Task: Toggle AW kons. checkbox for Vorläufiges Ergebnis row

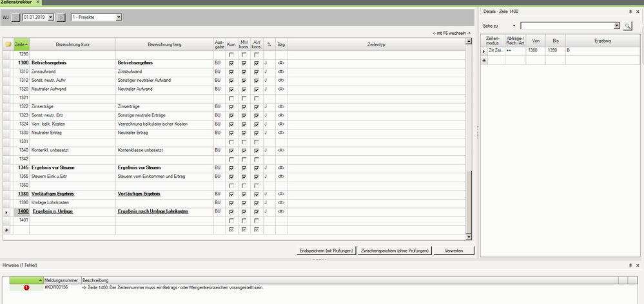Action: coord(257,195)
